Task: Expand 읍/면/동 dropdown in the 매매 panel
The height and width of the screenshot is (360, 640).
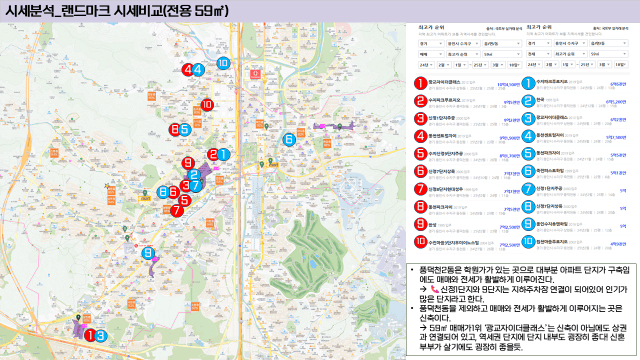Action: [x=502, y=43]
